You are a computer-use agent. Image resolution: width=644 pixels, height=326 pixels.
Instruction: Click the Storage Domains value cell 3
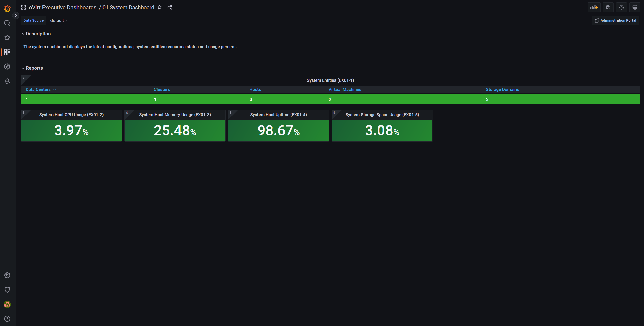[560, 99]
